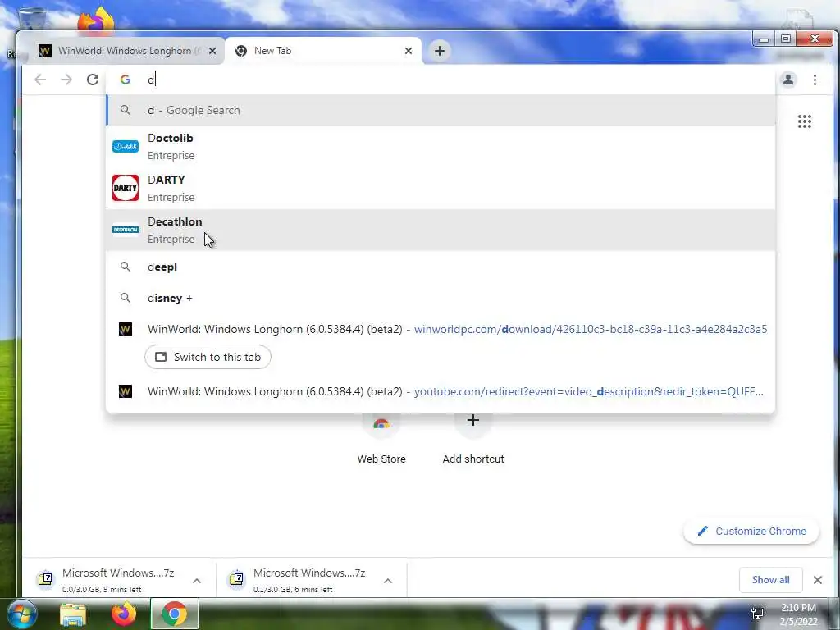The image size is (840, 630).
Task: Click the Doctolib logo suggestion icon
Action: point(126,146)
